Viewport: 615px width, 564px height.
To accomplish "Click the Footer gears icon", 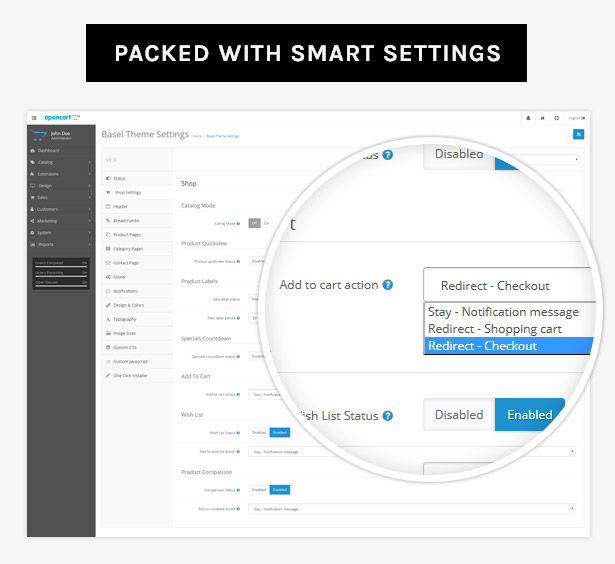I will [108, 277].
